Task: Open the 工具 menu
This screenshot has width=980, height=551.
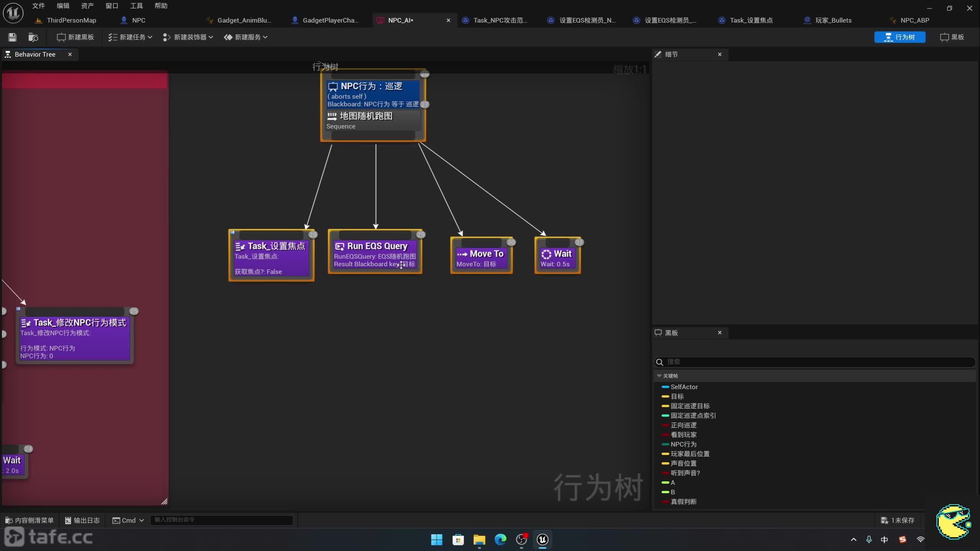Action: 136,6
